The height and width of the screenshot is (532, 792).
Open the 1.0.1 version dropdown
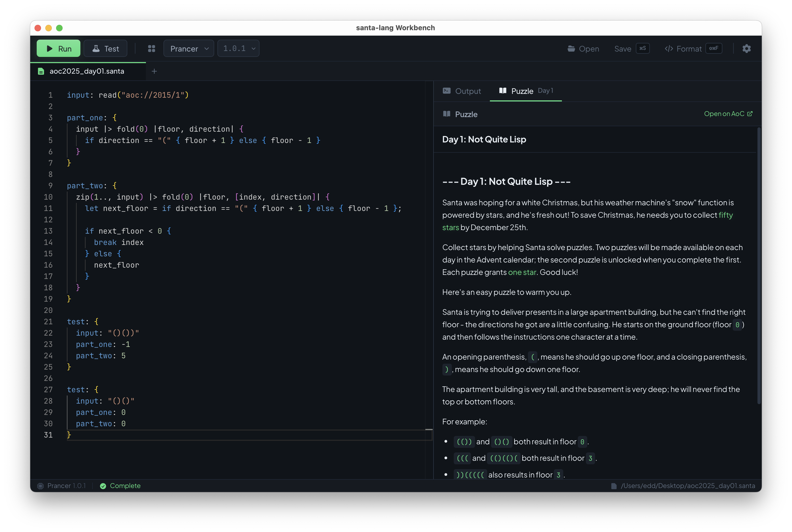coord(238,49)
